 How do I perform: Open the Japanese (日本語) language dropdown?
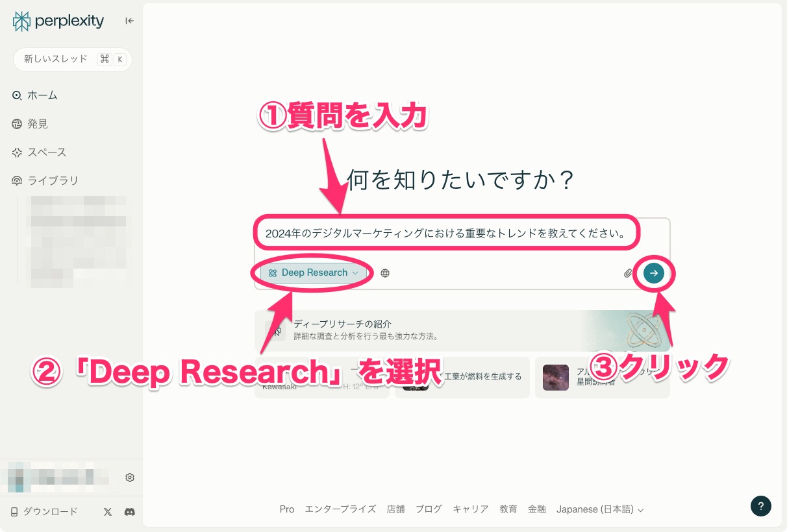click(x=599, y=510)
